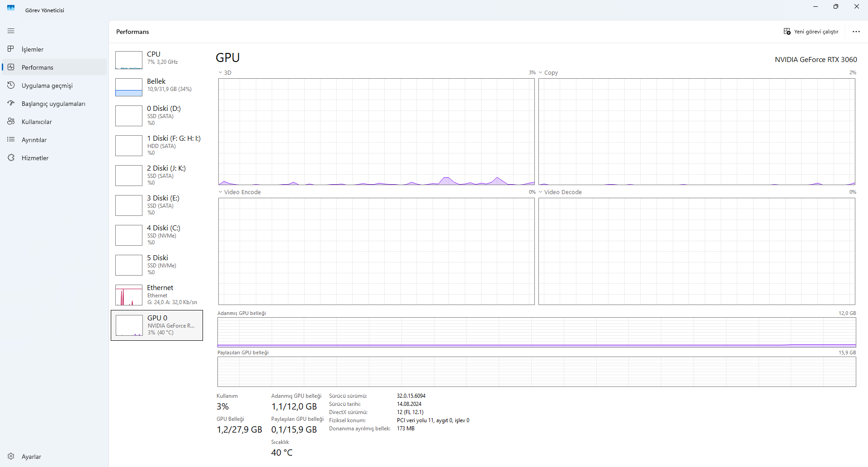The image size is (868, 467).
Task: Click the Başlangıç uygulamaları icon
Action: 11,103
